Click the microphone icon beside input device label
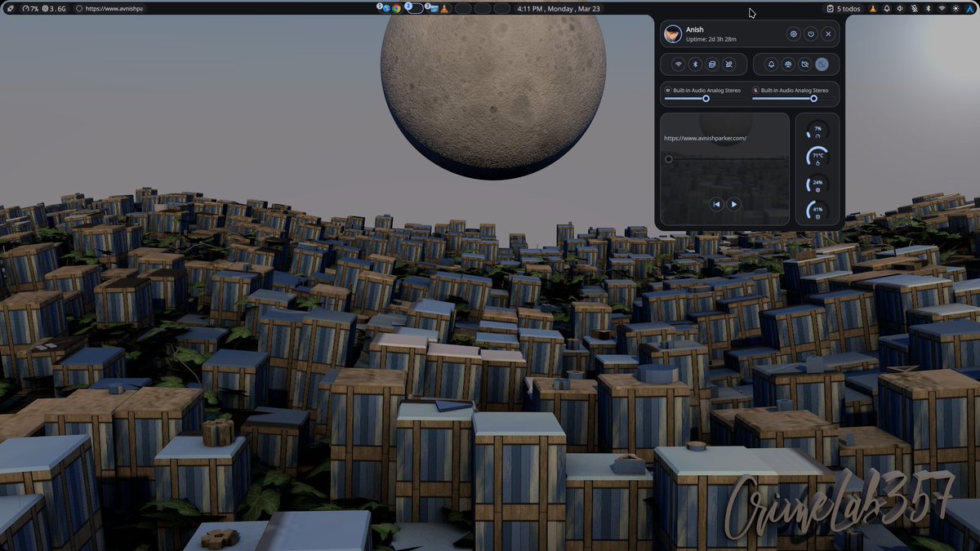Image resolution: width=980 pixels, height=551 pixels. [755, 90]
